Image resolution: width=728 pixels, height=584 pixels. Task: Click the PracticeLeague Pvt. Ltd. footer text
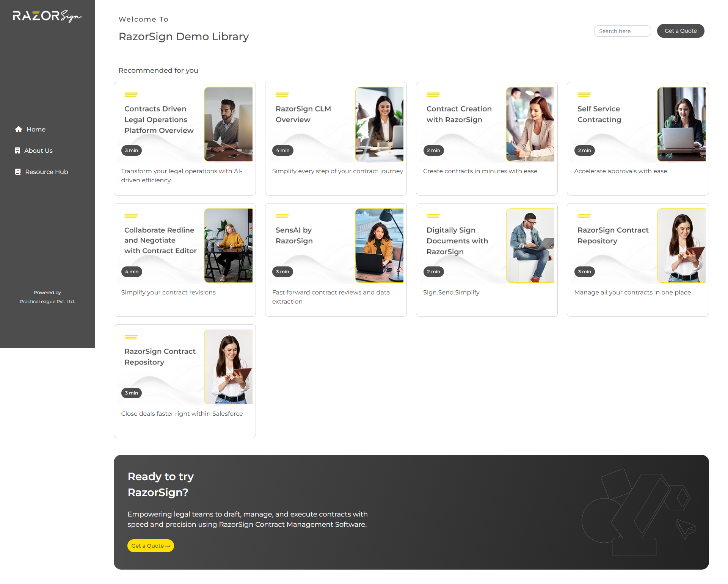pos(47,302)
